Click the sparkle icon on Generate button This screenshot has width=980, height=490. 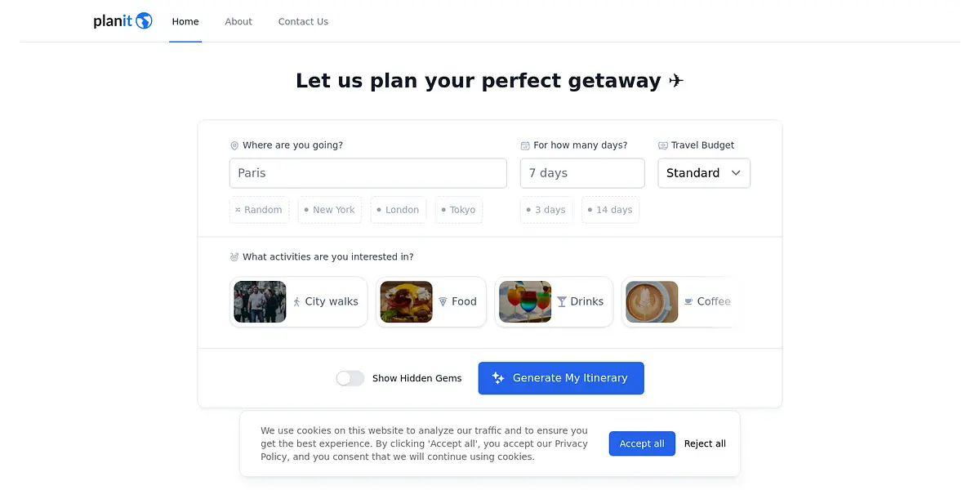[x=498, y=378]
